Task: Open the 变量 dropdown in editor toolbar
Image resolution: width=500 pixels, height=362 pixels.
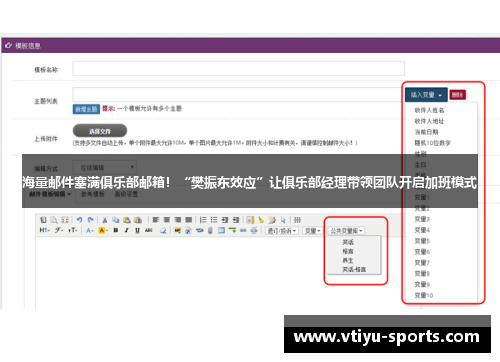Action: pyautogui.click(x=313, y=231)
